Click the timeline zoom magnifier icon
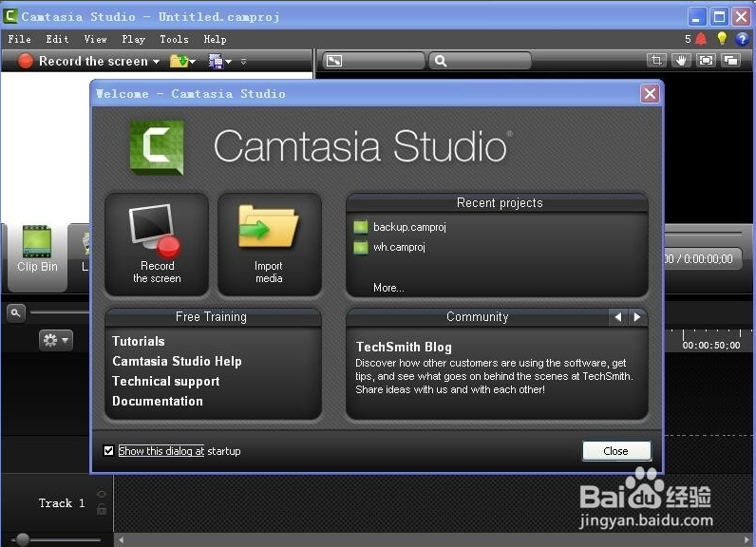756x547 pixels. pyautogui.click(x=15, y=312)
